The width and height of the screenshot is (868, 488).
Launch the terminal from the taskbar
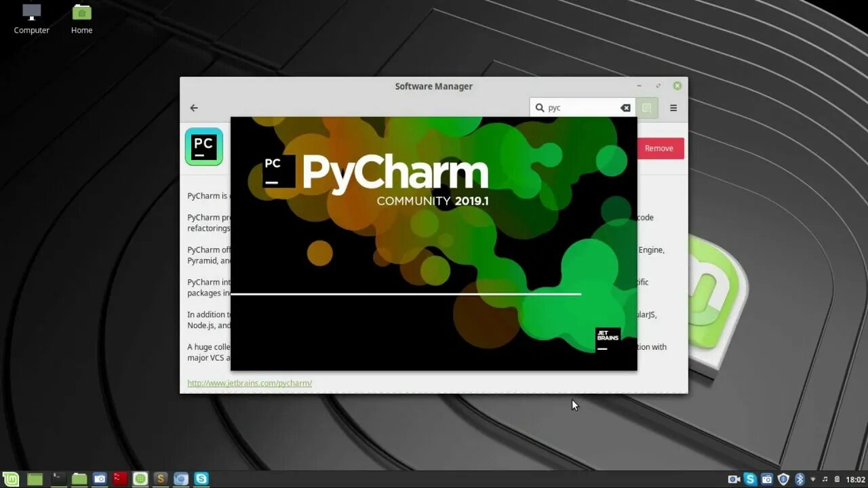tap(59, 479)
